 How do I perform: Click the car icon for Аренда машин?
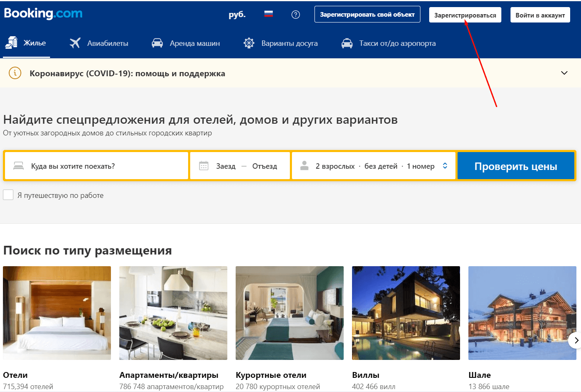pyautogui.click(x=157, y=43)
